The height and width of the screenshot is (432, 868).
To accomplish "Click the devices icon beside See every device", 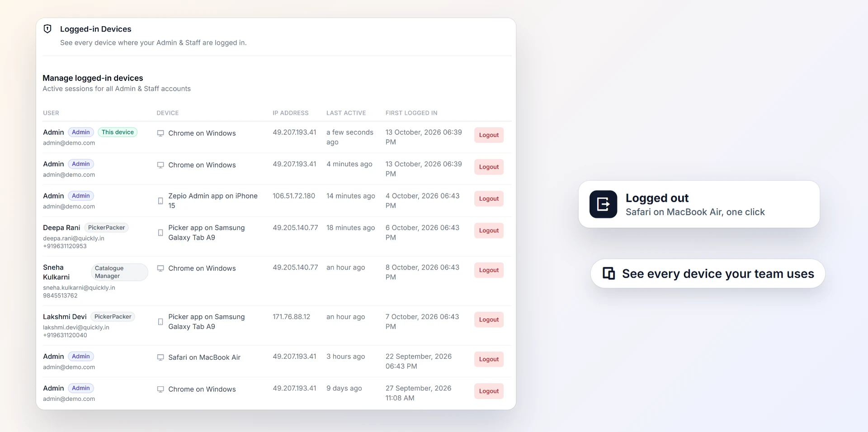I will click(609, 273).
